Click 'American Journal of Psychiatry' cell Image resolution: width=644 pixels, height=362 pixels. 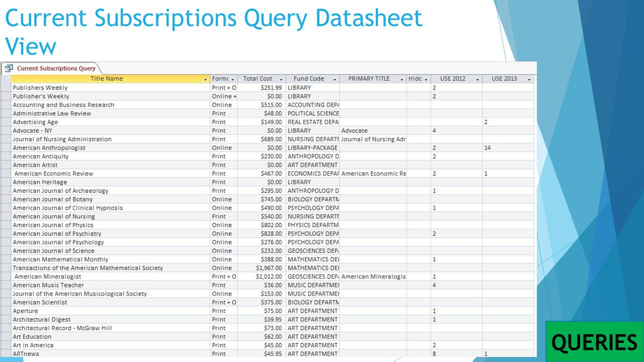[x=110, y=233]
